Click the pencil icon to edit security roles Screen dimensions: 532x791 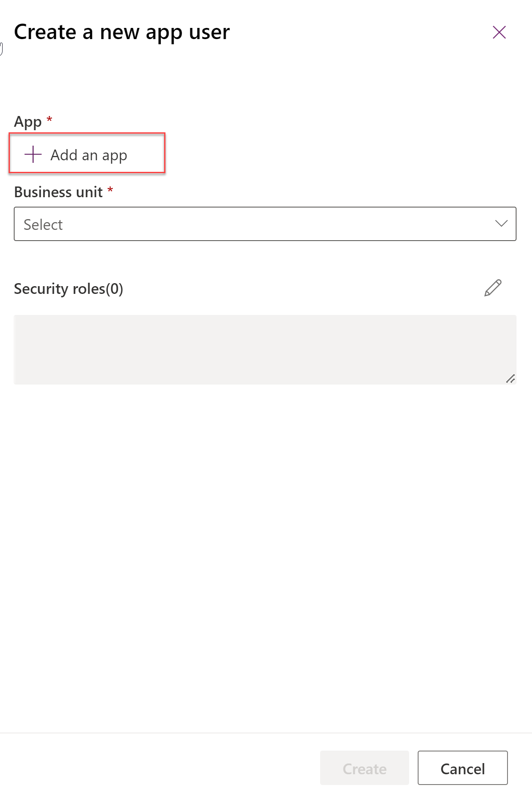[x=492, y=288]
